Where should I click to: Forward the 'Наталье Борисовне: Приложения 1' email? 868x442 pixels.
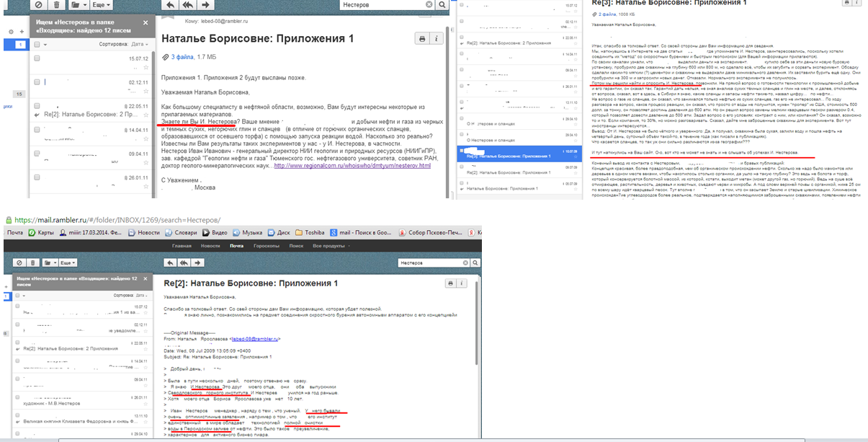coord(206,4)
